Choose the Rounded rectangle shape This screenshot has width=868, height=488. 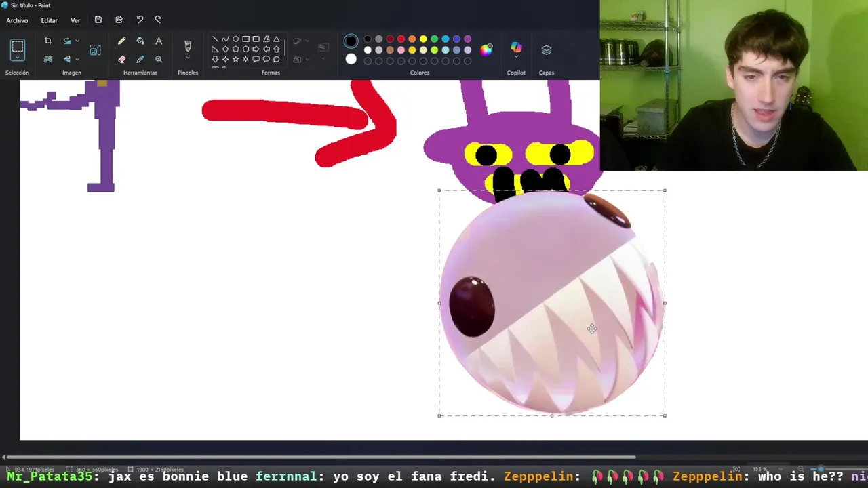[256, 39]
